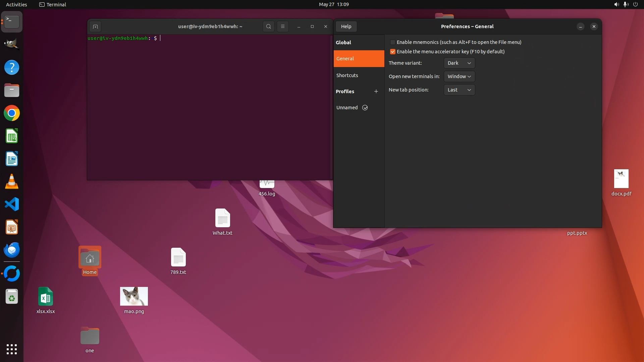Viewport: 644px width, 362px height.
Task: Select the General preferences page
Action: (359, 59)
